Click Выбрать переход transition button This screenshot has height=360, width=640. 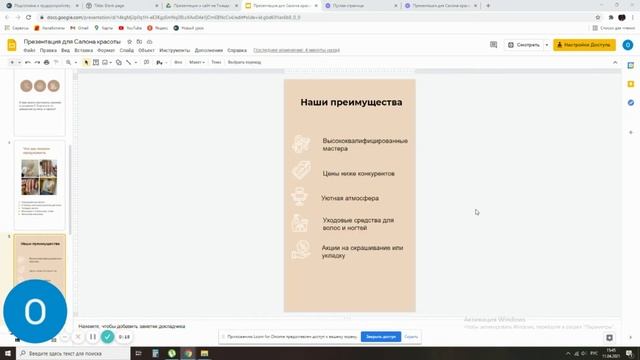tap(244, 62)
